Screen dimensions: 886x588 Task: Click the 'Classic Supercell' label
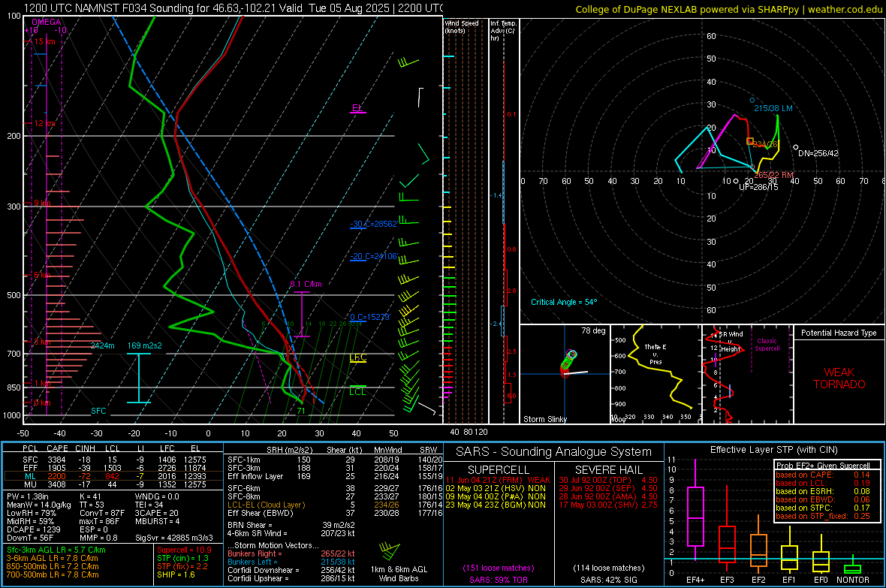pyautogui.click(x=767, y=345)
